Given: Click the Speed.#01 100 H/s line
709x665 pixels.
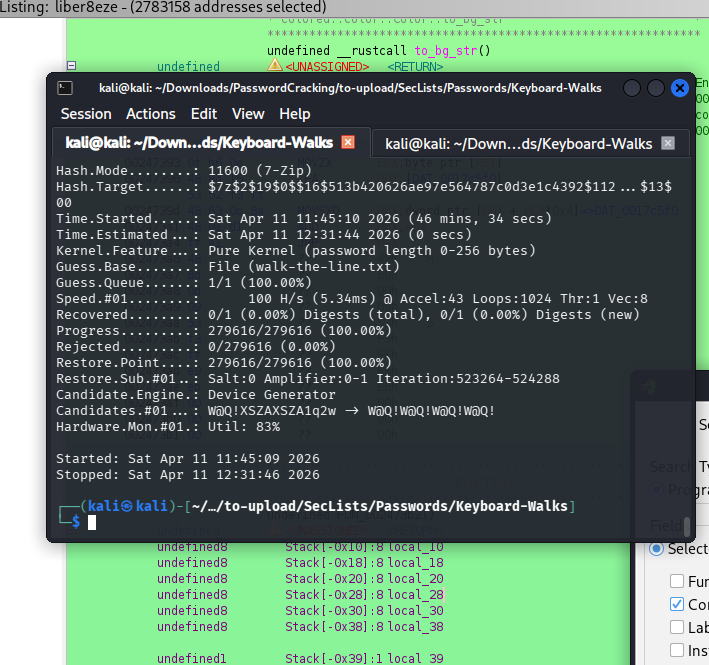Looking at the screenshot, I should [x=352, y=299].
